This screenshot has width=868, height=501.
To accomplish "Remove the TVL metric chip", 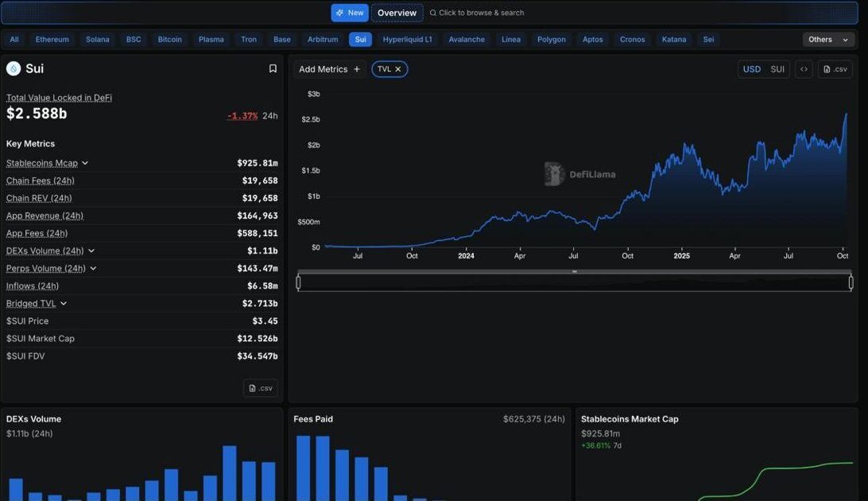I will pyautogui.click(x=398, y=69).
